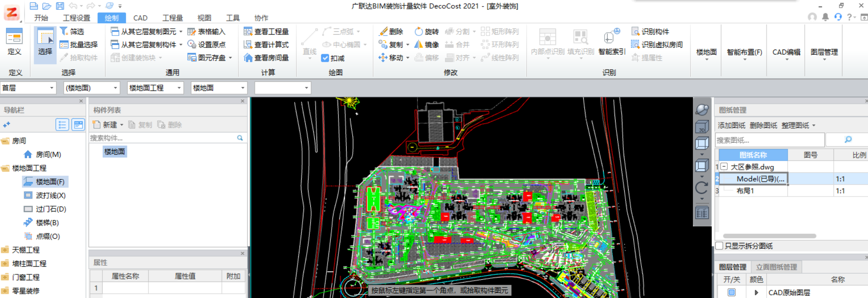868x298 pixels.
Task: Click 智能布置(F) button
Action: tap(744, 52)
